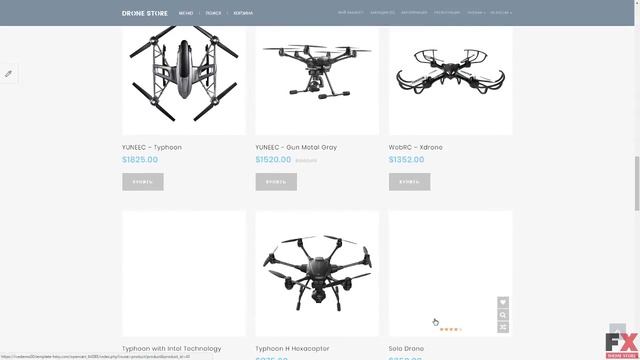640x360 pixels.
Task: Click the compare arrows icon on Solo Drone
Action: point(503,327)
